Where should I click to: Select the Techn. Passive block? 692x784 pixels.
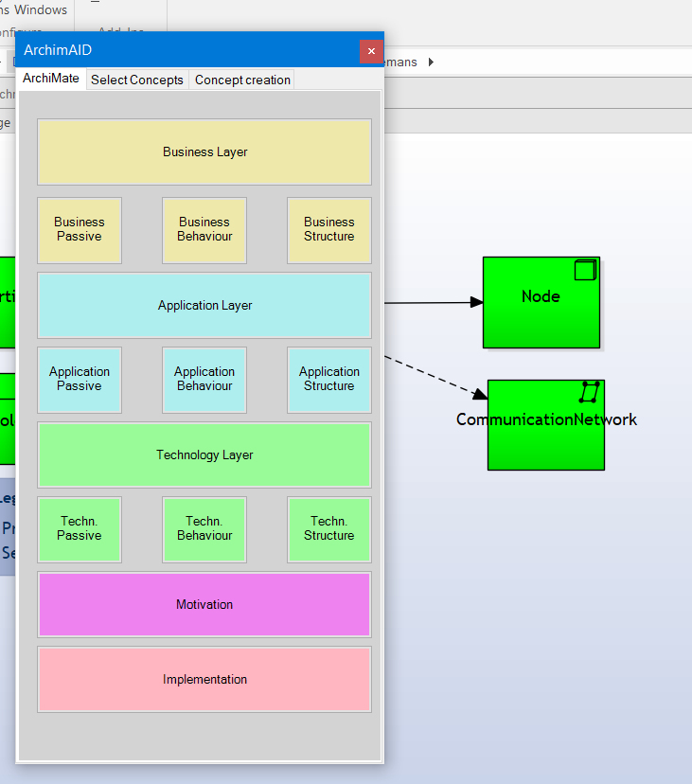(80, 529)
